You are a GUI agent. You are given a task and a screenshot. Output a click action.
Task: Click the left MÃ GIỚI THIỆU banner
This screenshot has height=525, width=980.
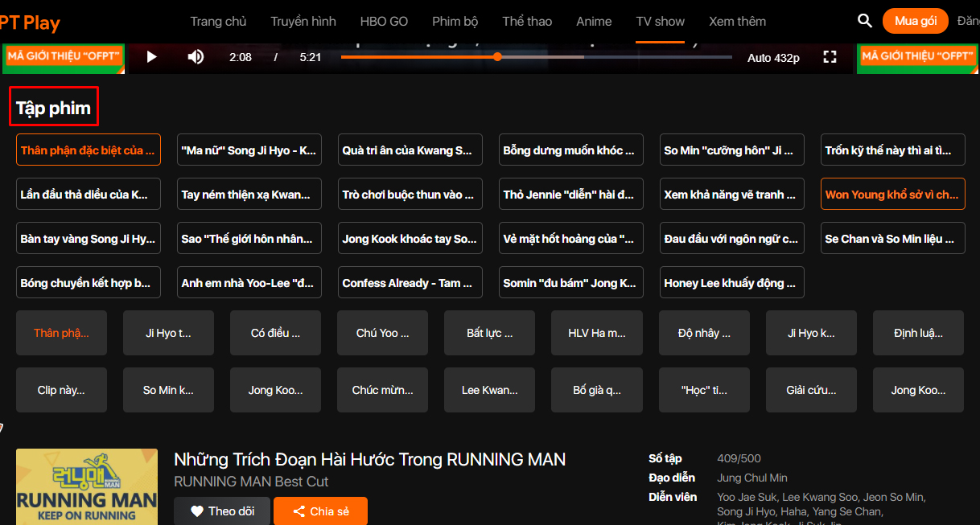coord(63,57)
